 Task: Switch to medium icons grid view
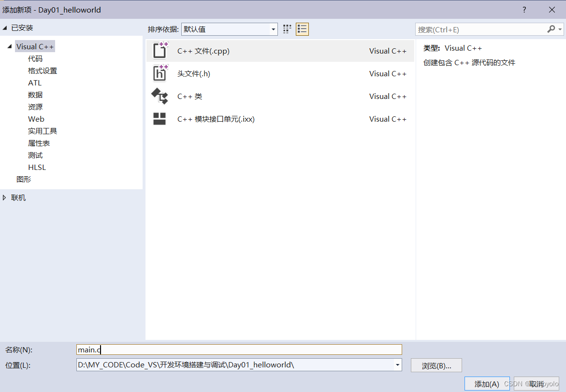(287, 29)
